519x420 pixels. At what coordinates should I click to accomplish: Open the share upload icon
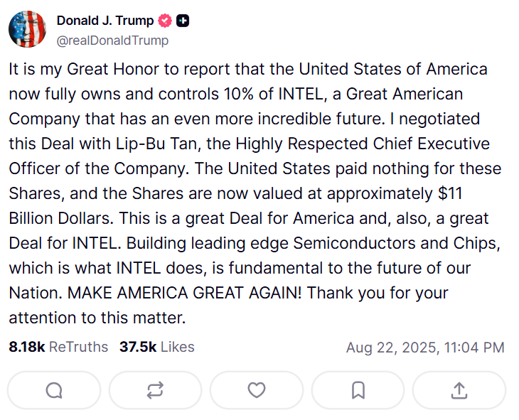pyautogui.click(x=459, y=390)
